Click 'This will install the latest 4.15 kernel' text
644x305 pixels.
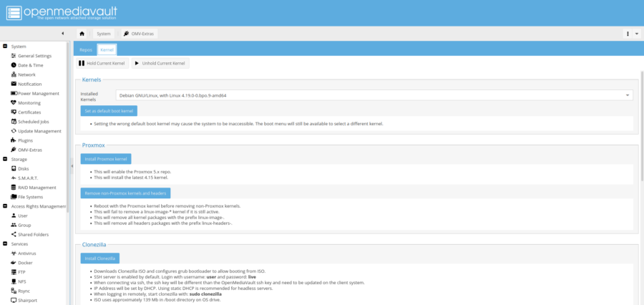point(131,178)
